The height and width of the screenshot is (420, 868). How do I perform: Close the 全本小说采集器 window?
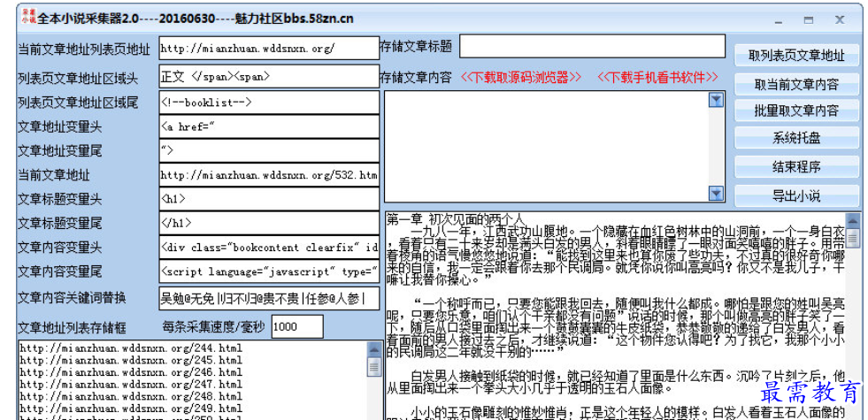840,20
